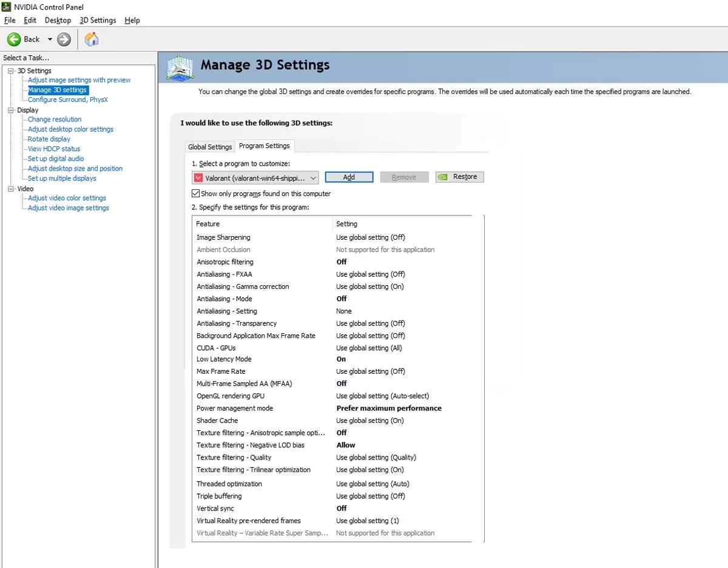Collapse the Video tree node
The height and width of the screenshot is (568, 728).
(x=11, y=189)
